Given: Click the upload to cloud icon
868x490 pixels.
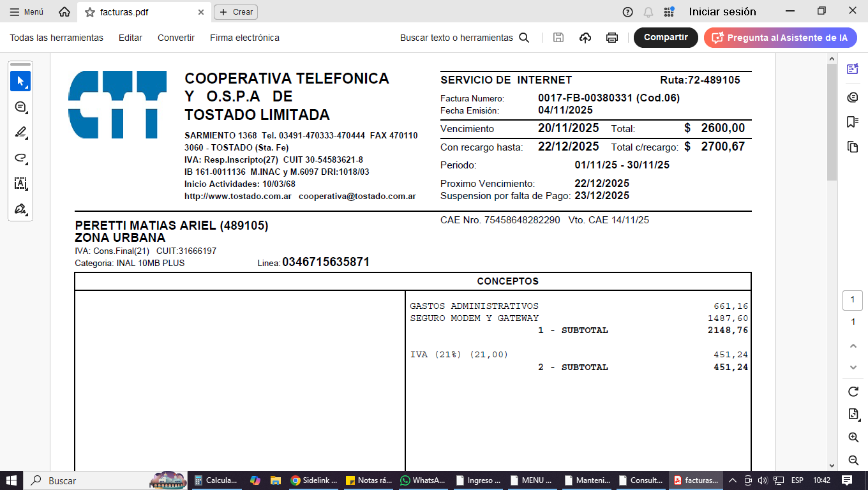Looking at the screenshot, I should (x=585, y=38).
